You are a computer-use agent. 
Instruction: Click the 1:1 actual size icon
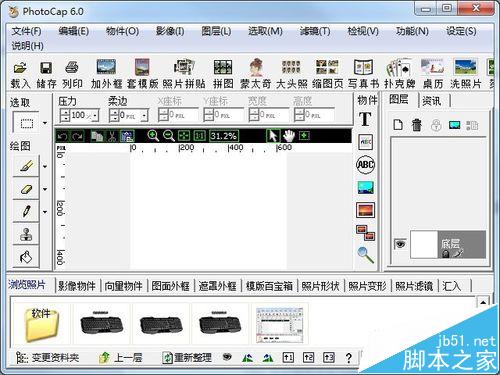[x=199, y=136]
